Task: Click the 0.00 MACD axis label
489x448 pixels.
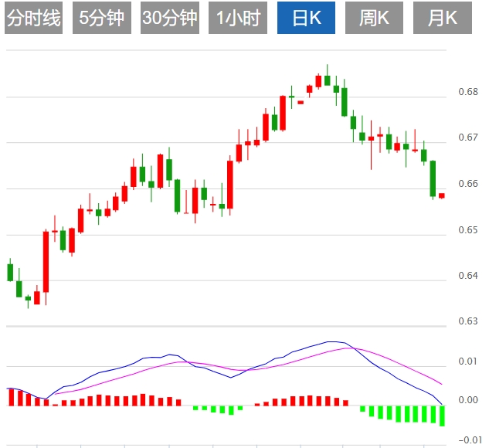Action: coord(468,399)
